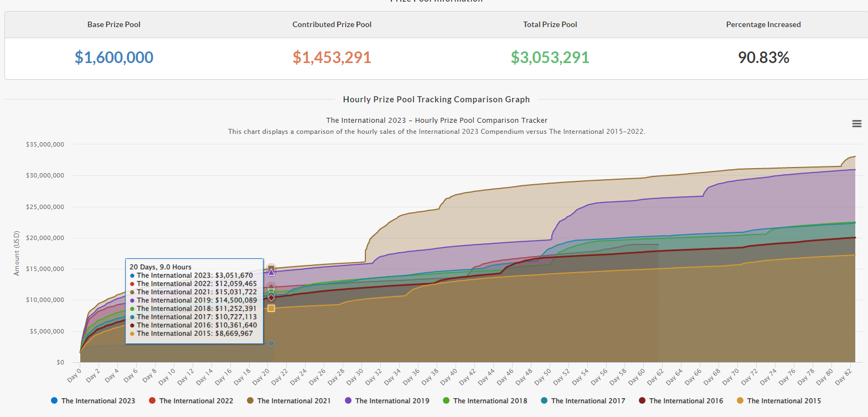Click the green legend dot for The International 2018
Image resolution: width=868 pixels, height=417 pixels.
pos(446,400)
